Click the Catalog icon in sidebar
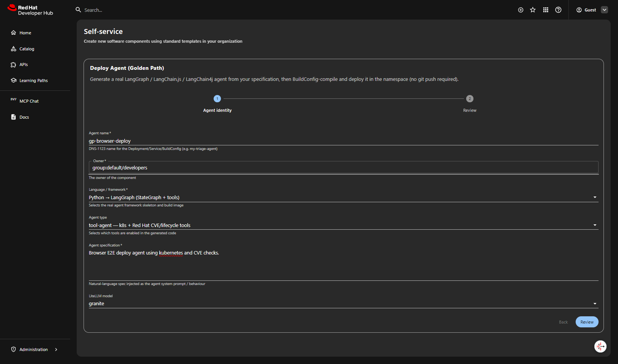This screenshot has width=618, height=364. tap(14, 49)
